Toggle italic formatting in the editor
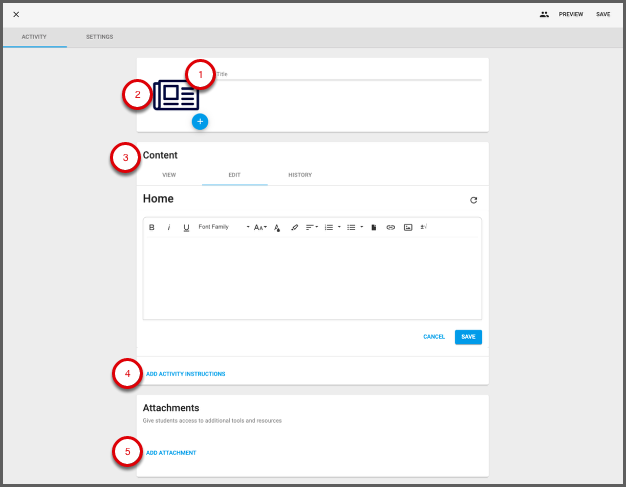The height and width of the screenshot is (487, 626). [x=169, y=227]
